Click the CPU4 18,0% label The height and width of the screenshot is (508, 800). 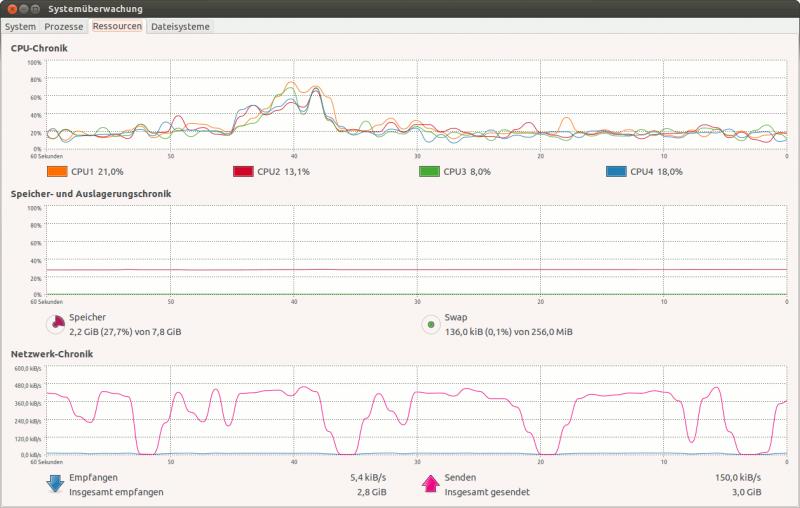[x=656, y=172]
